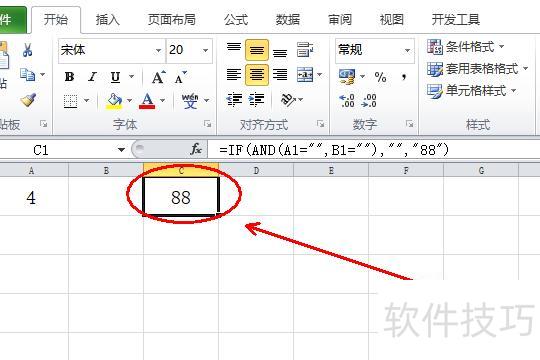Switch to the 开始 tab
The height and width of the screenshot is (360, 540).
pyautogui.click(x=56, y=19)
